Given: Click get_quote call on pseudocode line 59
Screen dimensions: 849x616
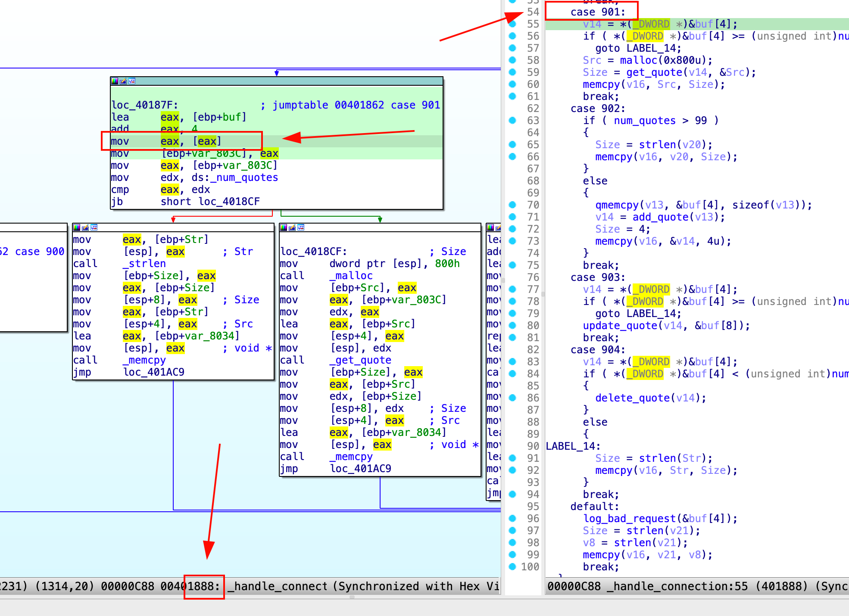Looking at the screenshot, I should [654, 72].
